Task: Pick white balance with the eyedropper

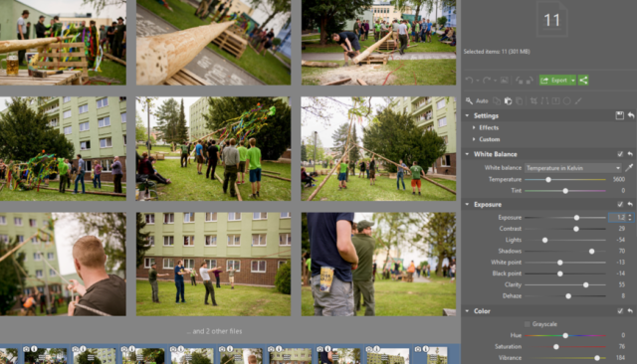Action: 629,168
